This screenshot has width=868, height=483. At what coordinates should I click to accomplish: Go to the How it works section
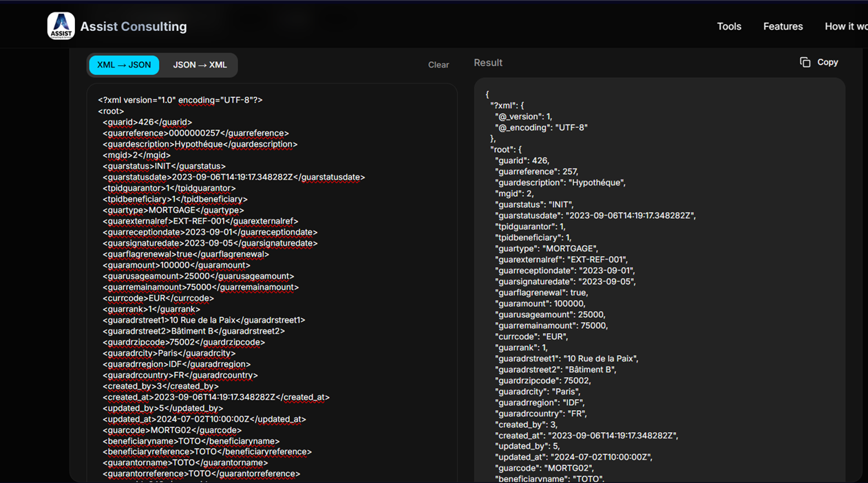[845, 26]
